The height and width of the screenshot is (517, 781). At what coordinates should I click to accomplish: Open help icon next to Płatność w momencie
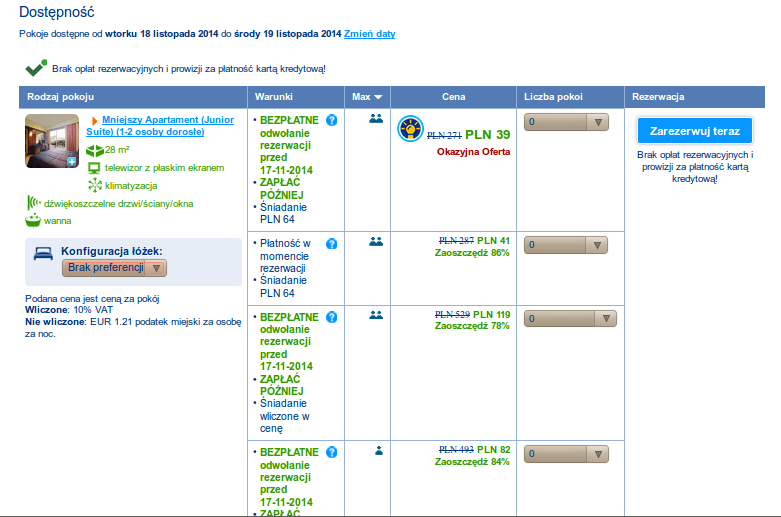coord(332,244)
